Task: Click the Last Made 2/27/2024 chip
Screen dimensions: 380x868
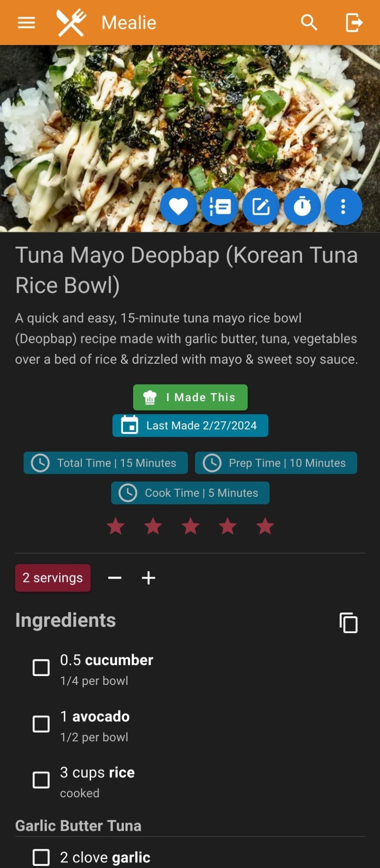Action: pyautogui.click(x=190, y=426)
